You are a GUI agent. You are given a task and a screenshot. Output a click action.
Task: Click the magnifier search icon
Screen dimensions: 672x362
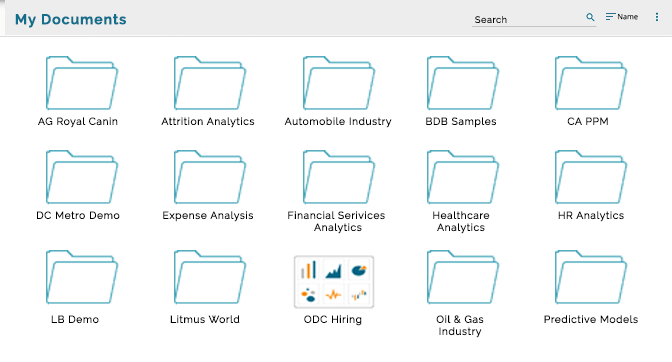click(x=590, y=17)
